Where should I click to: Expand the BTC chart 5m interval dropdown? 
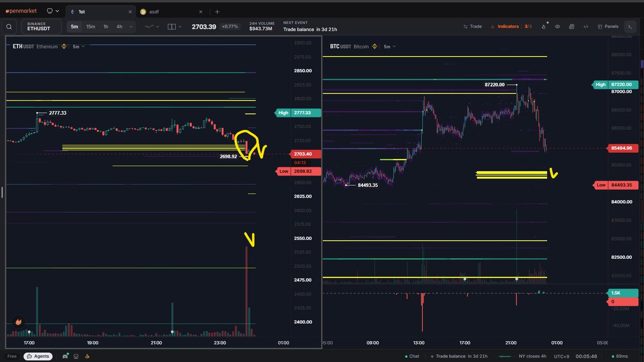390,47
